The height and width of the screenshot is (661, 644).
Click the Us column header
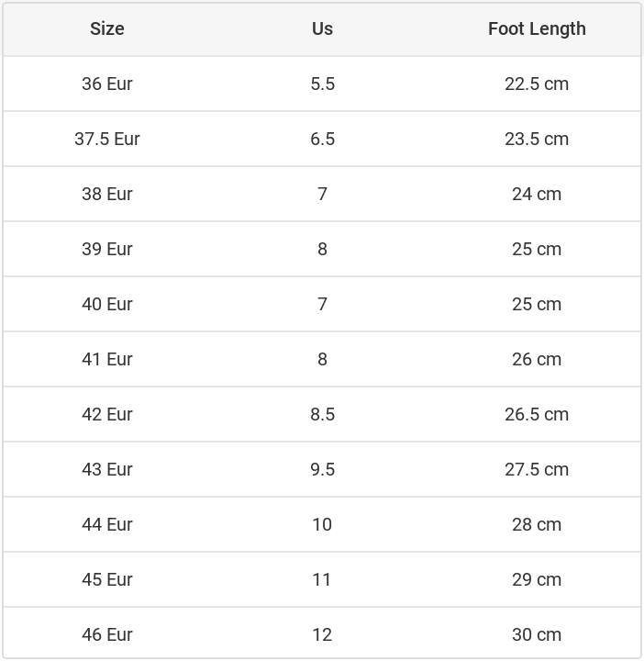point(322,28)
